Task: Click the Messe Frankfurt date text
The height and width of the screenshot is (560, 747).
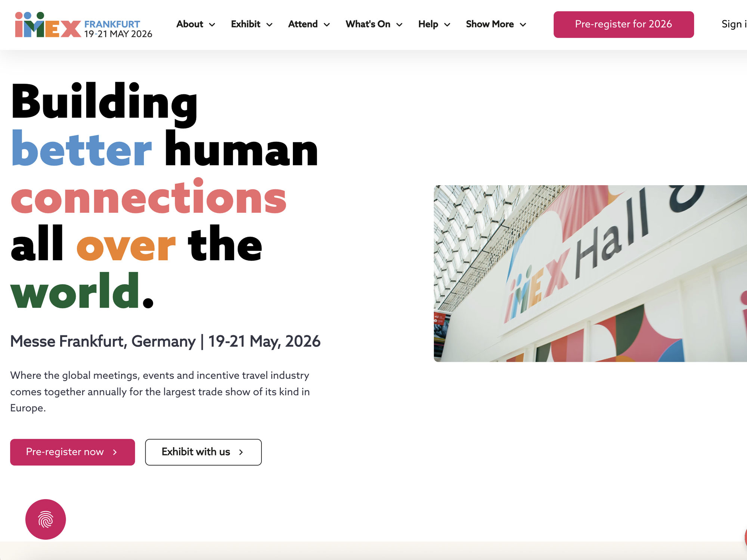Action: pos(166,341)
